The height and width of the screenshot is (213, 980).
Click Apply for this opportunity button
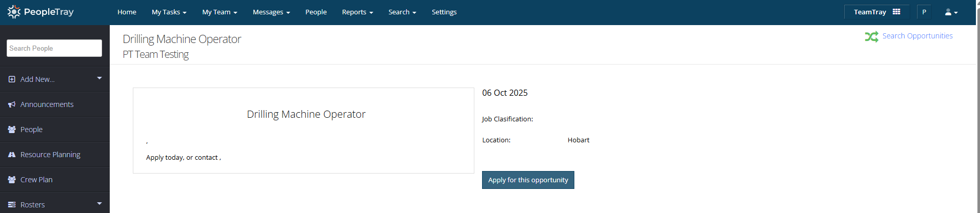528,180
